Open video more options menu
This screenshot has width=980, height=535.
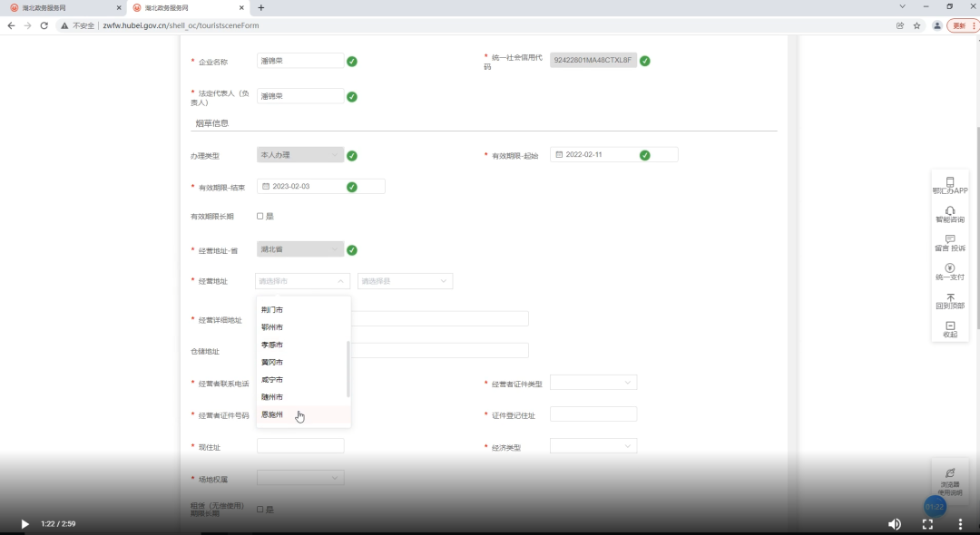pos(961,524)
